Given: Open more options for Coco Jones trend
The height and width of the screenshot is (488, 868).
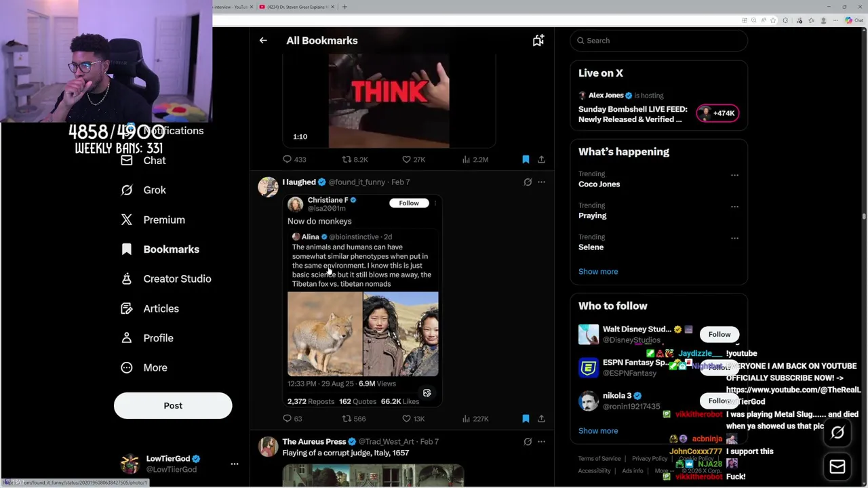Looking at the screenshot, I should tap(734, 175).
